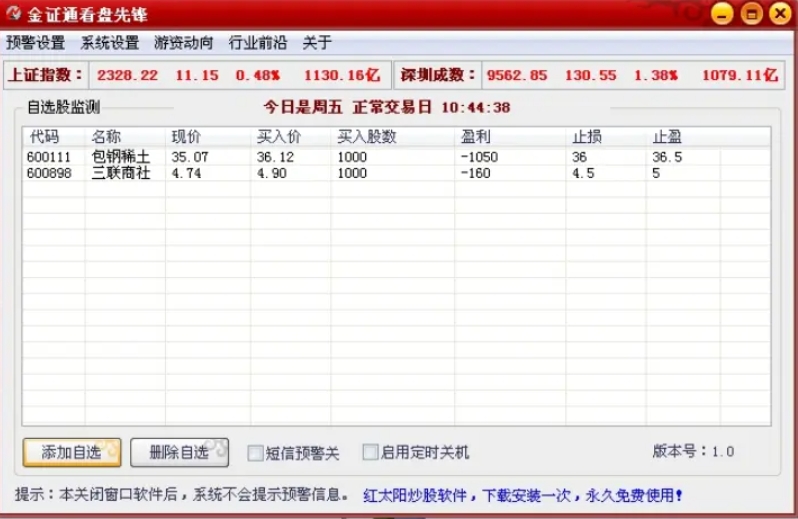Image resolution: width=798 pixels, height=519 pixels.
Task: Click stop-loss value 36
Action: (x=579, y=157)
